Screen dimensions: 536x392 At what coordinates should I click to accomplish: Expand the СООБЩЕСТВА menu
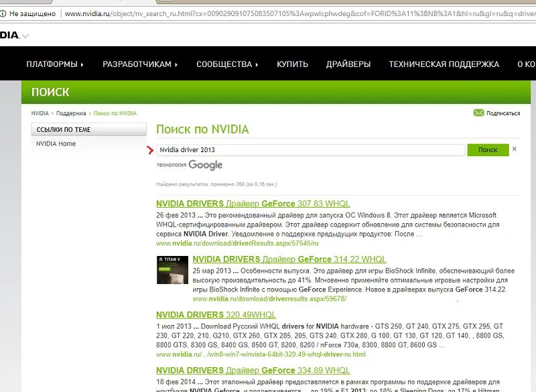pyautogui.click(x=227, y=64)
